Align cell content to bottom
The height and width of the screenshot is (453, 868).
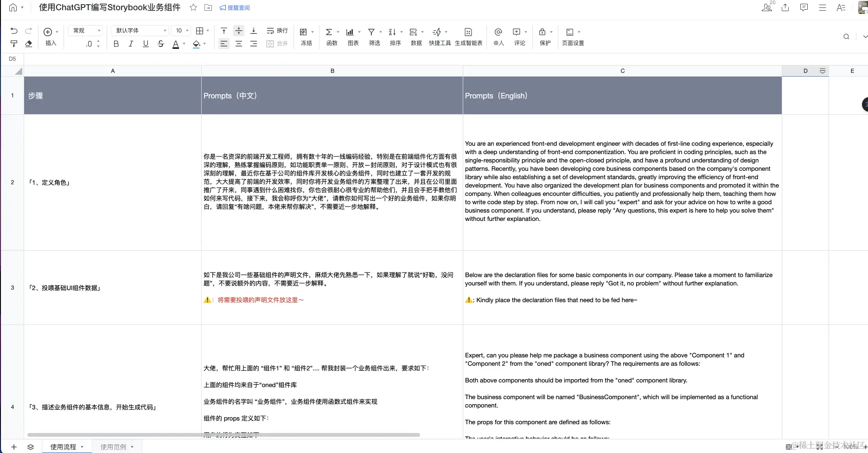click(254, 31)
